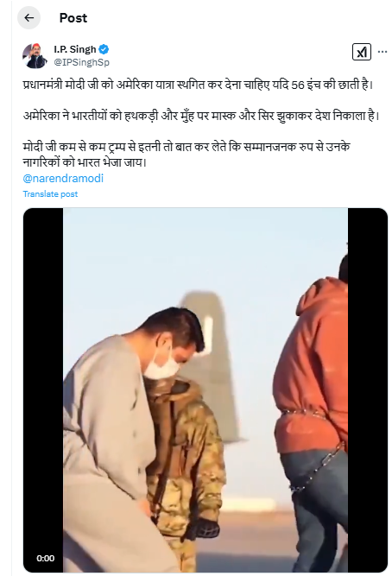
Task: Play the embedded video
Action: point(205,389)
